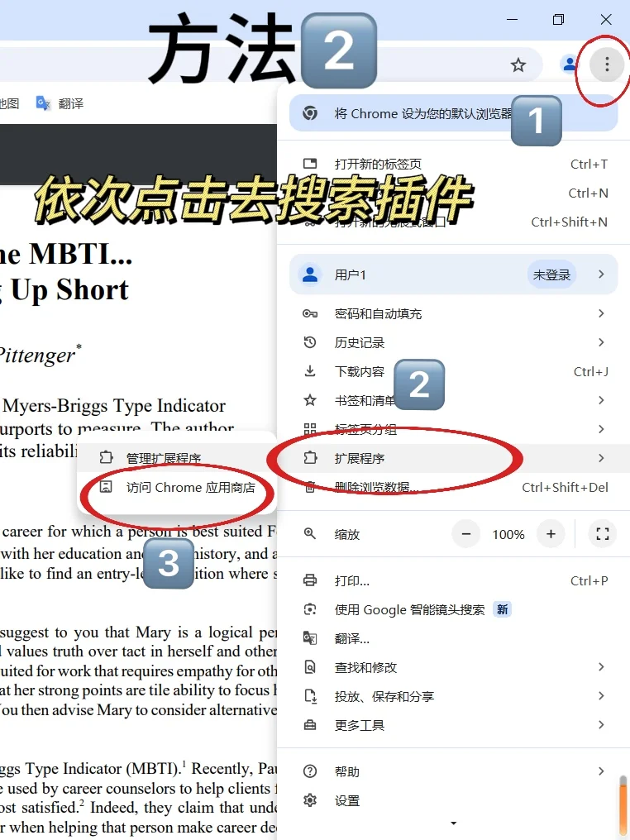Click the Google Translate bookmark icon
The width and height of the screenshot is (630, 840).
[x=43, y=103]
